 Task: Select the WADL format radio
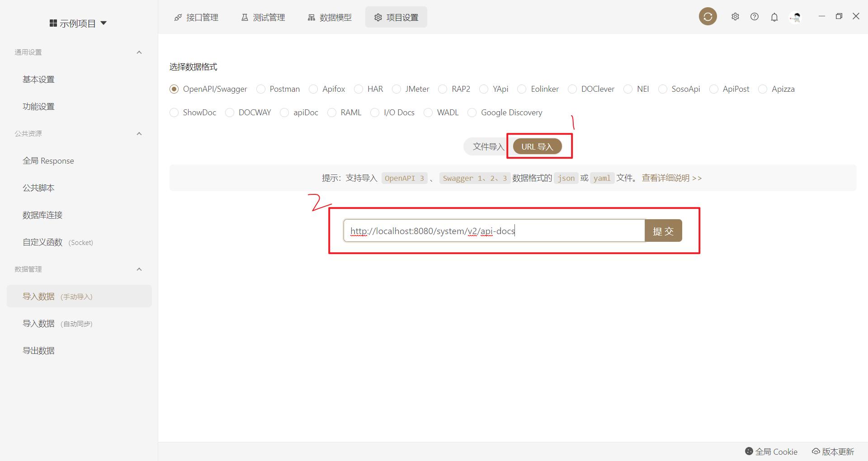tap(428, 113)
